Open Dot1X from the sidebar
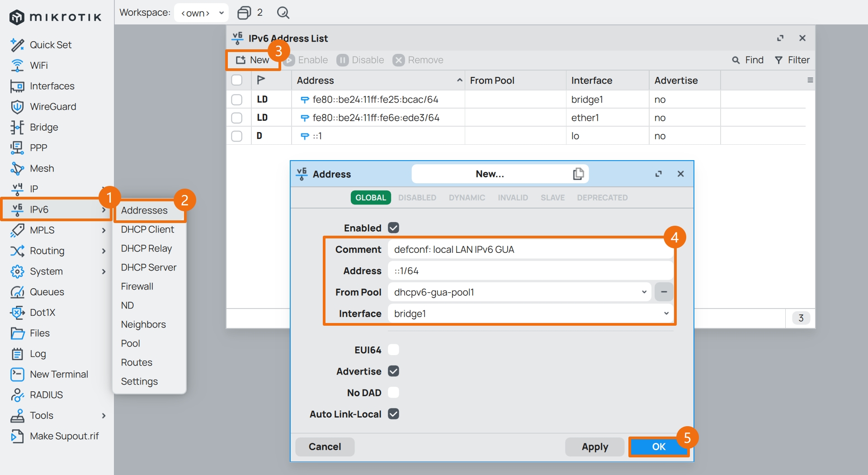 click(x=42, y=313)
